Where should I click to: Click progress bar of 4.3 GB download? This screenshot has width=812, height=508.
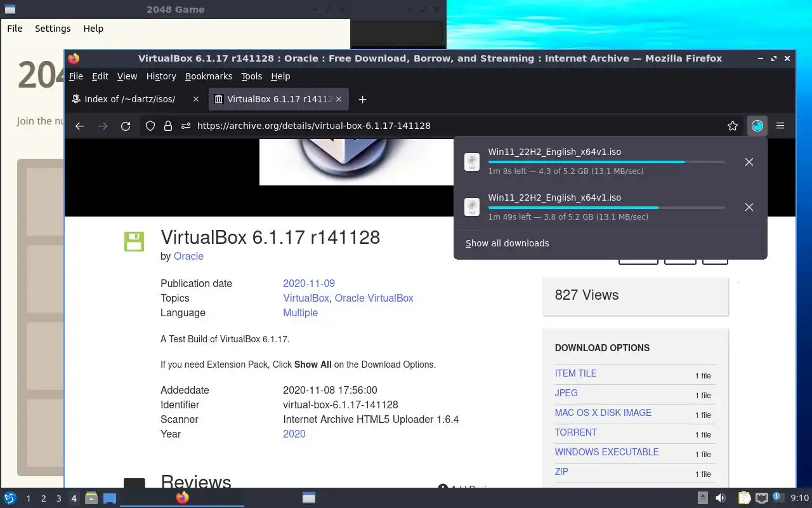(x=606, y=162)
